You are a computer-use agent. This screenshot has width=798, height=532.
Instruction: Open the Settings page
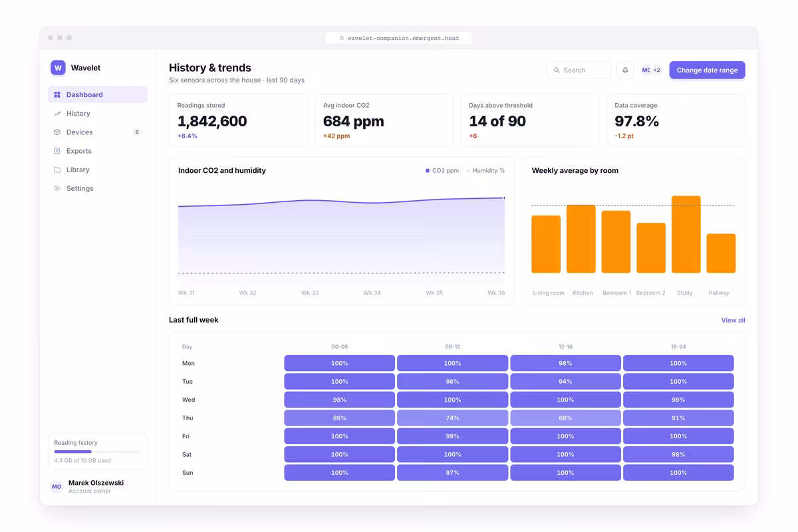coord(98,188)
